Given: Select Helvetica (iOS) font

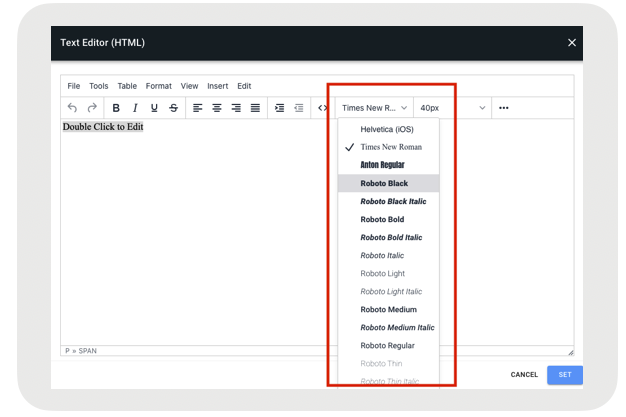Looking at the screenshot, I should point(388,129).
